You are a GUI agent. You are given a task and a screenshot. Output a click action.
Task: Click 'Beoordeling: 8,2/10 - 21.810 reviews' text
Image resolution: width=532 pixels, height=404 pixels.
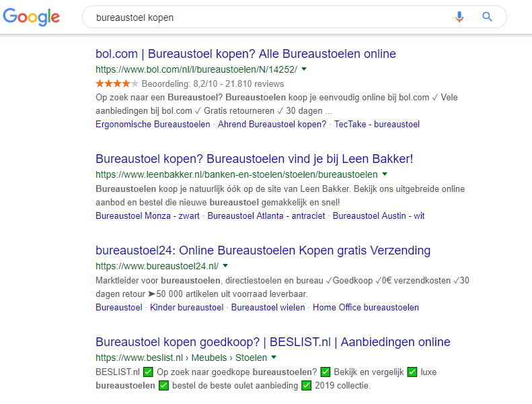point(213,83)
